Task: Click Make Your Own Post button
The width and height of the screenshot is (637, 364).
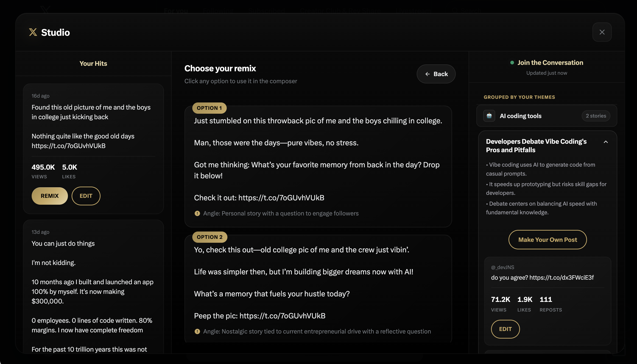Action: (547, 240)
